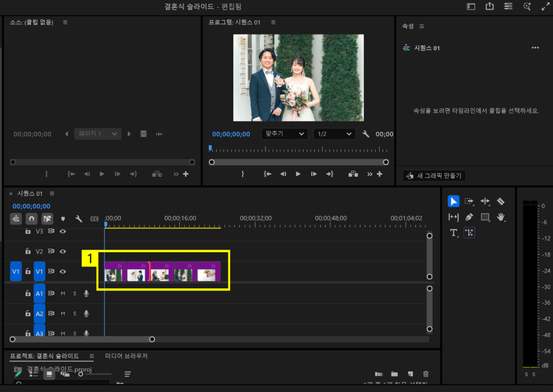Create a new bin folder in Project panel
Screen dimensions: 553x392
point(394,374)
